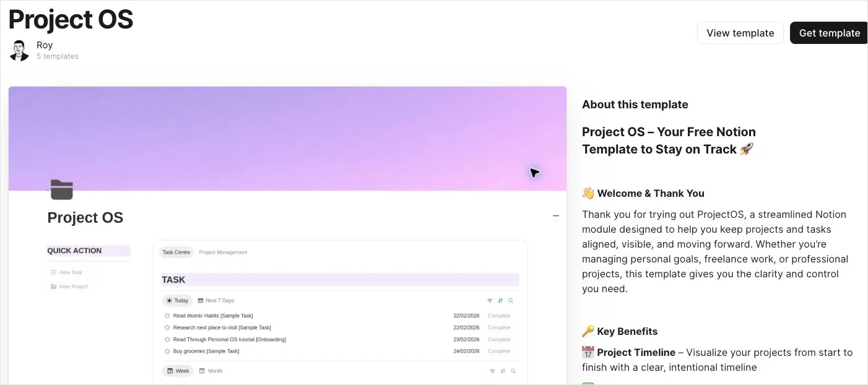Open the filter icon in the Week row
The width and height of the screenshot is (868, 385).
pyautogui.click(x=493, y=371)
